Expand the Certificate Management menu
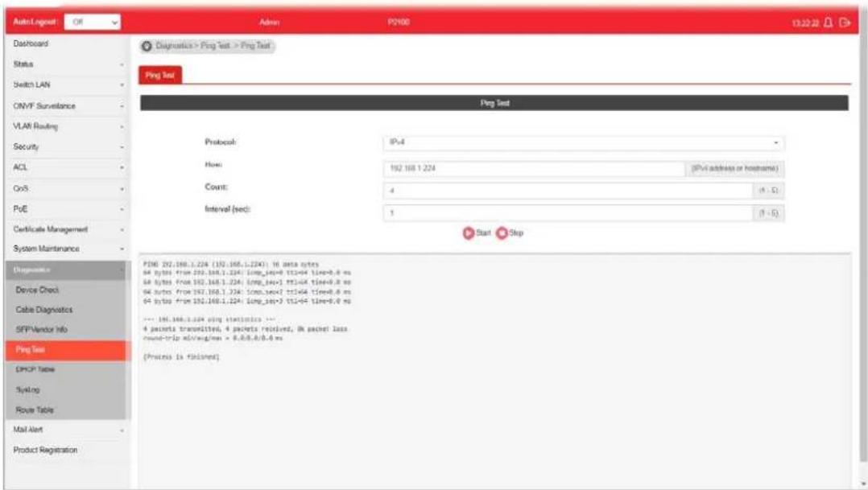868x490 pixels. pyautogui.click(x=66, y=229)
